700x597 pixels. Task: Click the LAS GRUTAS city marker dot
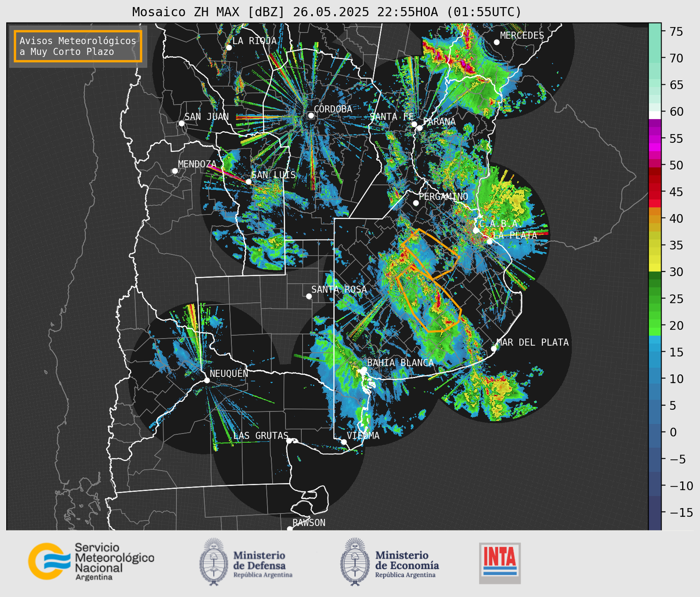[x=289, y=441]
